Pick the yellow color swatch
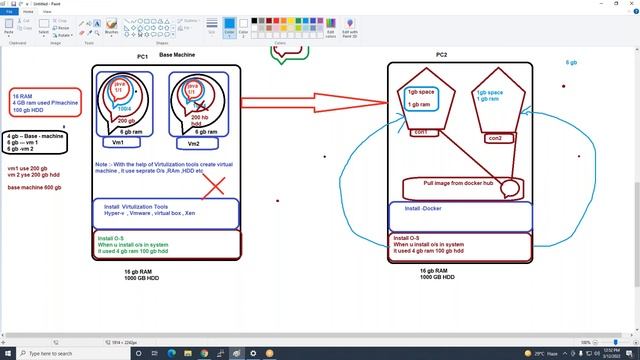Image resolution: width=640 pixels, height=360 pixels. [291, 20]
